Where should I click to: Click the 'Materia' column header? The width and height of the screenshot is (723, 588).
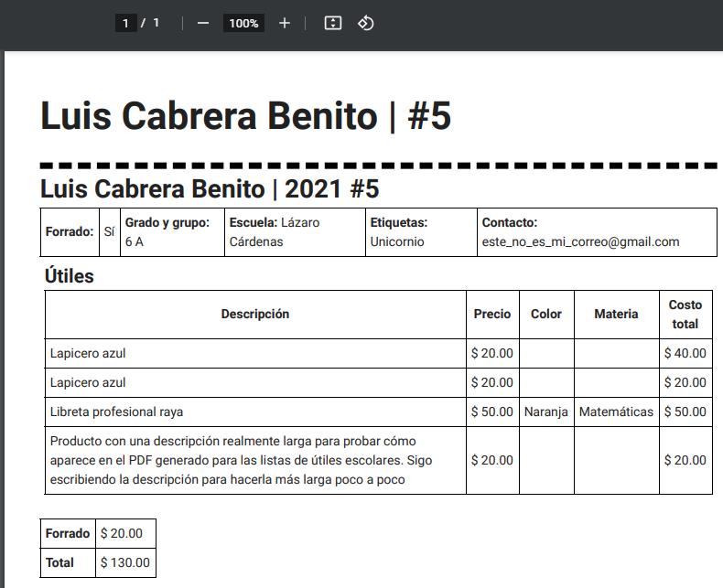(617, 315)
